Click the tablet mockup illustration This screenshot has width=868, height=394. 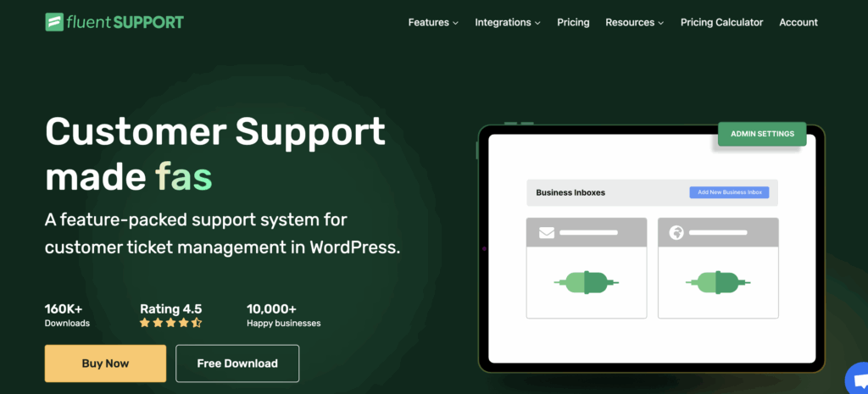pyautogui.click(x=652, y=248)
